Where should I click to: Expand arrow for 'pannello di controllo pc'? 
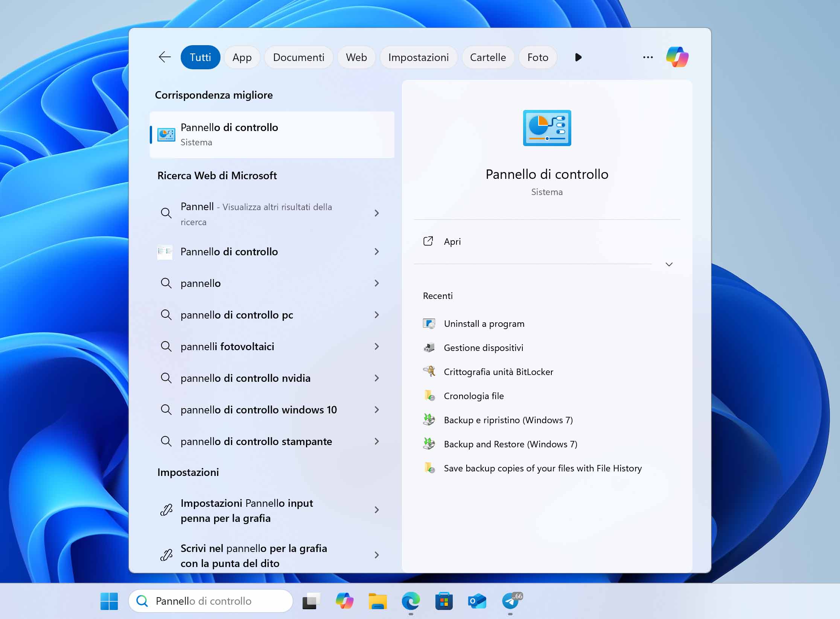coord(377,315)
